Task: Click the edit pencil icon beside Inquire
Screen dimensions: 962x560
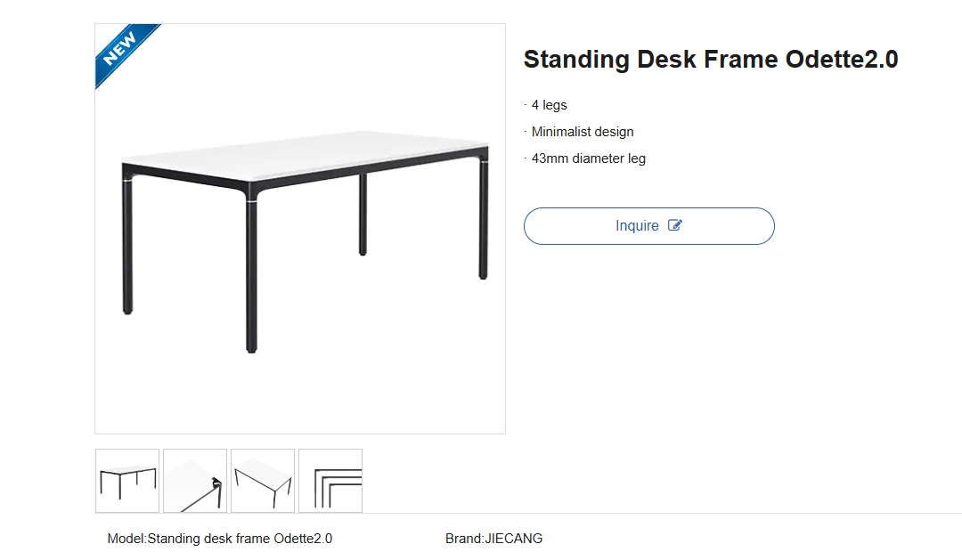Action: (x=674, y=225)
